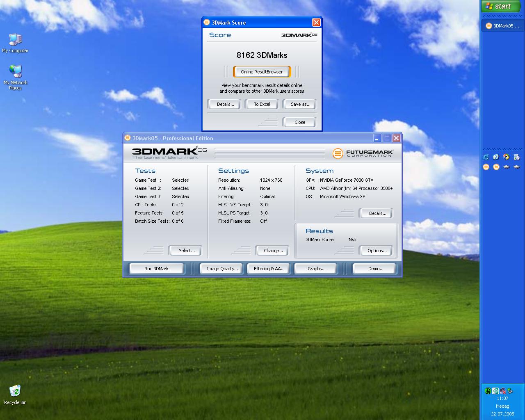This screenshot has width=525, height=420.
Task: Open the My Computer desktop icon
Action: point(15,43)
